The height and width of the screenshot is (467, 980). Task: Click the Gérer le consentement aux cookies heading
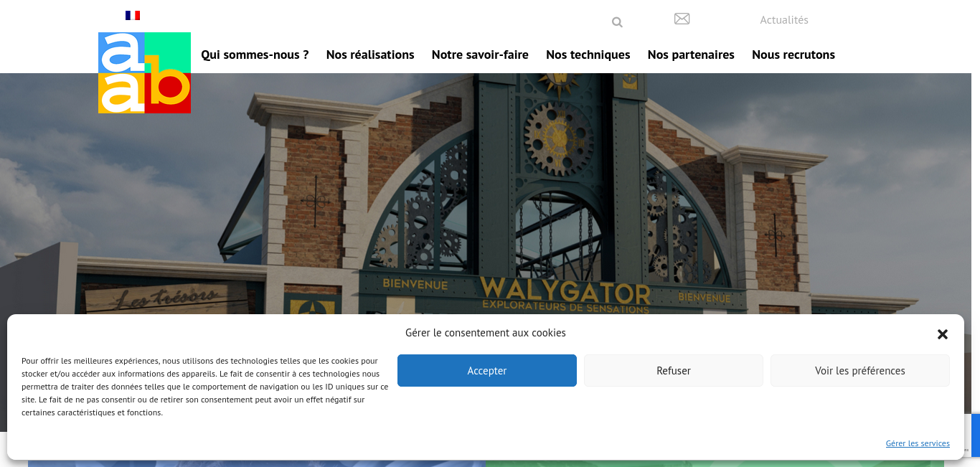(x=486, y=333)
